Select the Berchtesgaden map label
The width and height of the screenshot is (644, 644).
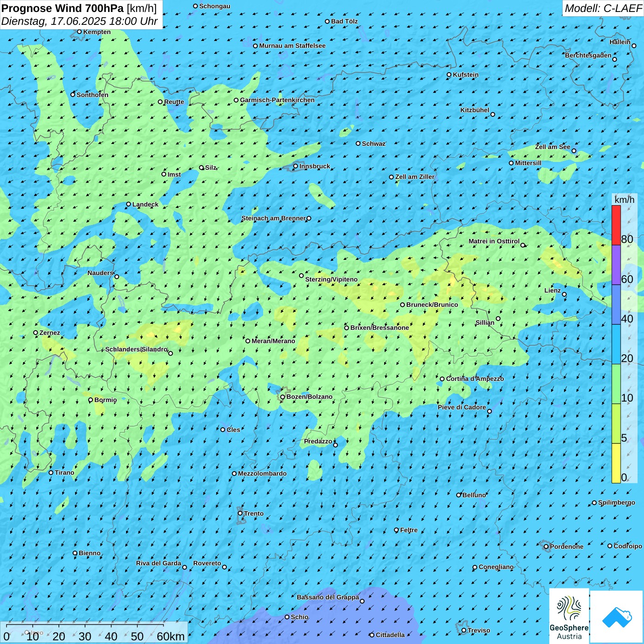click(x=588, y=55)
